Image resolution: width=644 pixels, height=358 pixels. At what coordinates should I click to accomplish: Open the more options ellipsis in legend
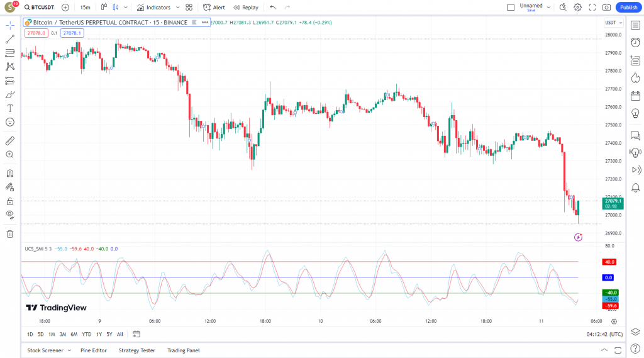[x=205, y=23]
